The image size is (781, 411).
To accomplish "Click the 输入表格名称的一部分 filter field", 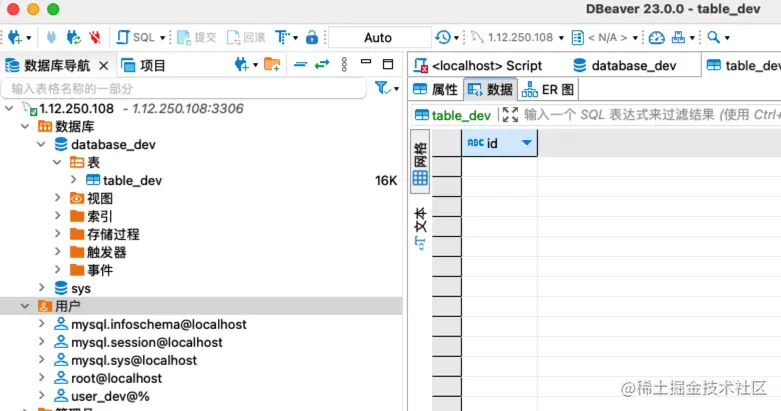I will coord(184,89).
